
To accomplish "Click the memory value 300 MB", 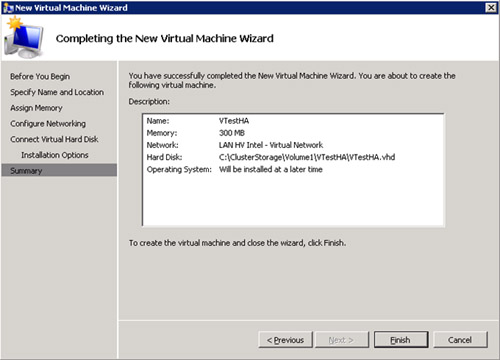I will pyautogui.click(x=232, y=133).
